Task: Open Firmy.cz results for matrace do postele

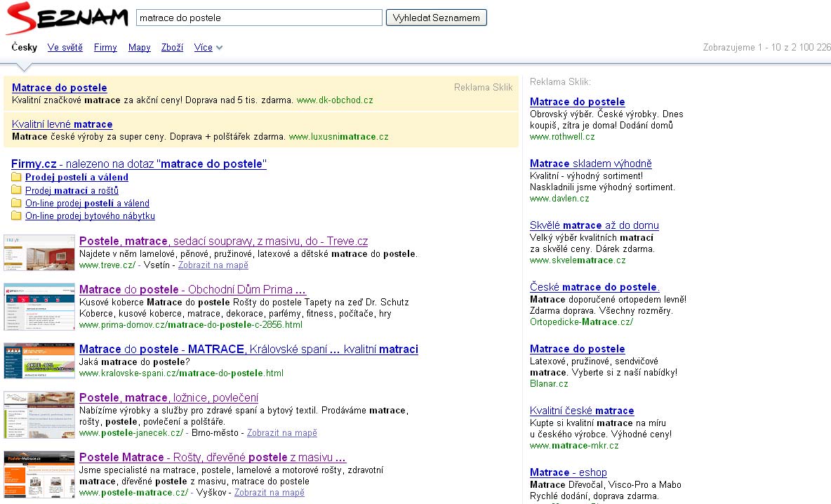Action: (x=139, y=164)
